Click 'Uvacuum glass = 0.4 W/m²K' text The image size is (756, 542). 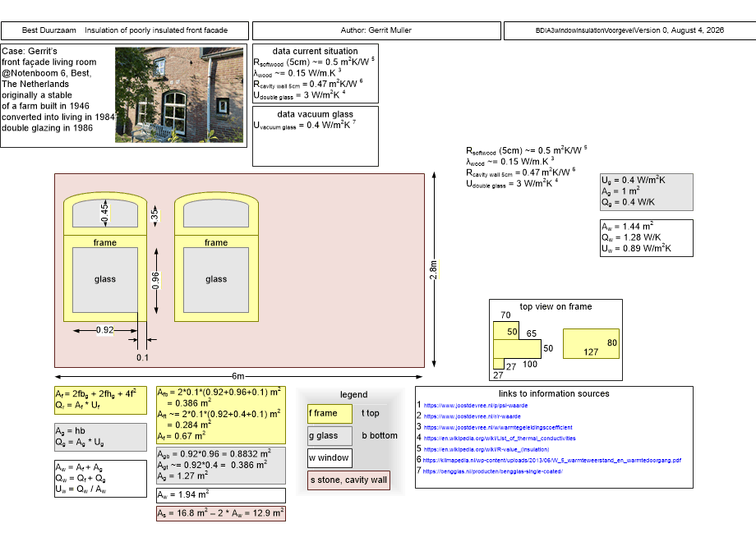[305, 125]
